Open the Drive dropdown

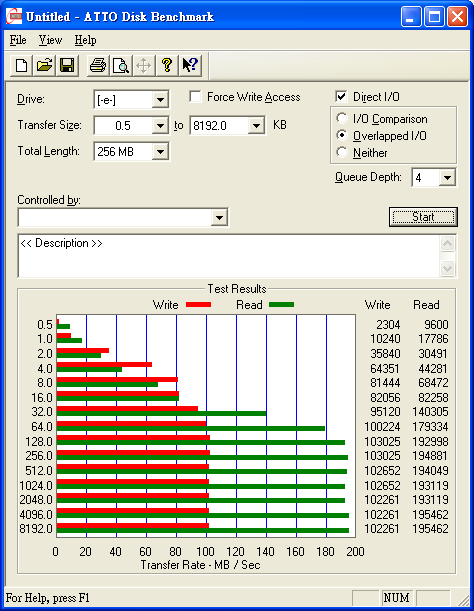[x=160, y=100]
